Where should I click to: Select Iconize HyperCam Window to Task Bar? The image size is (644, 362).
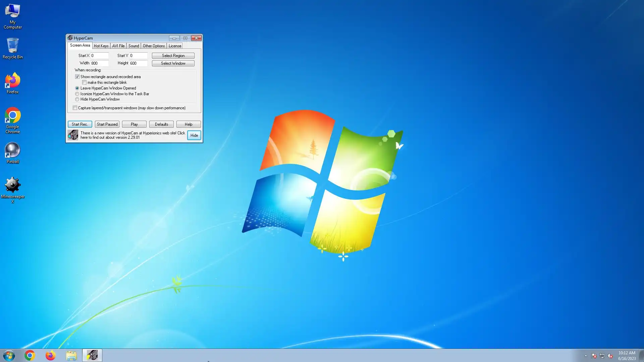pos(77,94)
